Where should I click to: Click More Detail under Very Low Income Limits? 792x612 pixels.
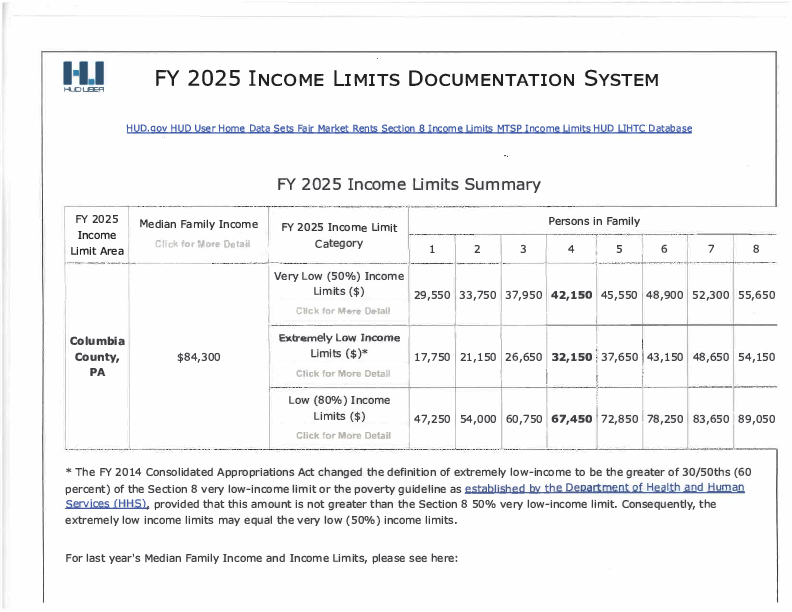point(342,311)
